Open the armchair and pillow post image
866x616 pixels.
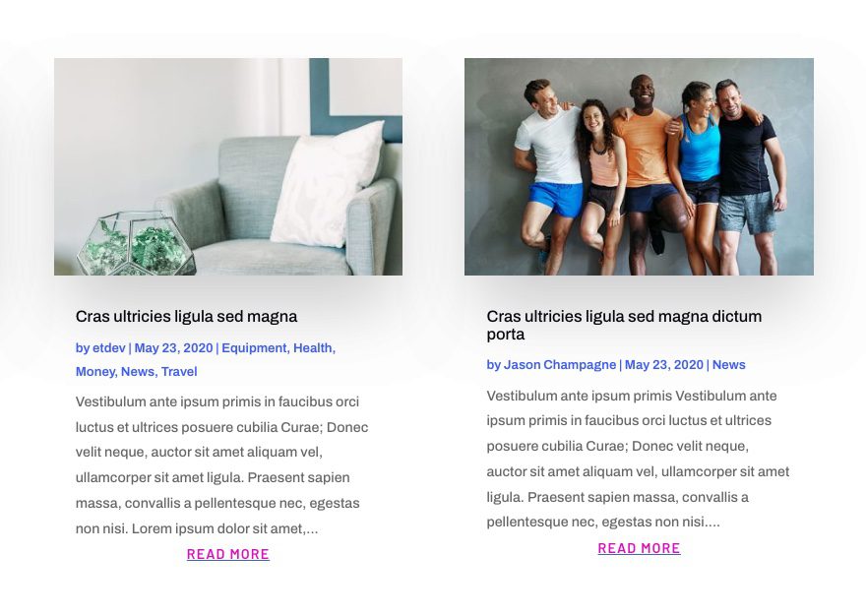tap(228, 166)
